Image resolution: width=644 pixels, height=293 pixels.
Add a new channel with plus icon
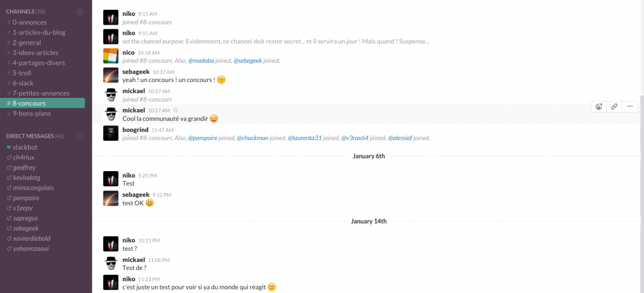click(x=80, y=12)
